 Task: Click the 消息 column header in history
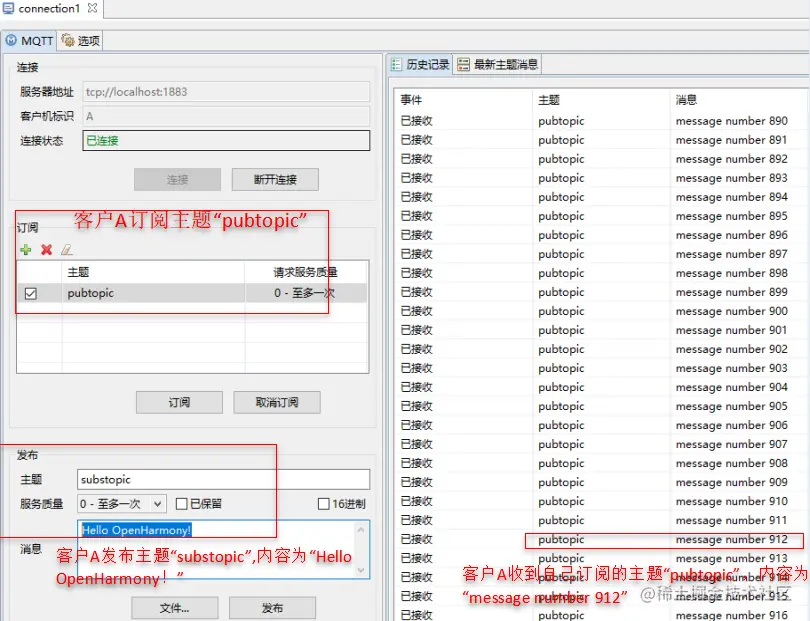(x=739, y=100)
